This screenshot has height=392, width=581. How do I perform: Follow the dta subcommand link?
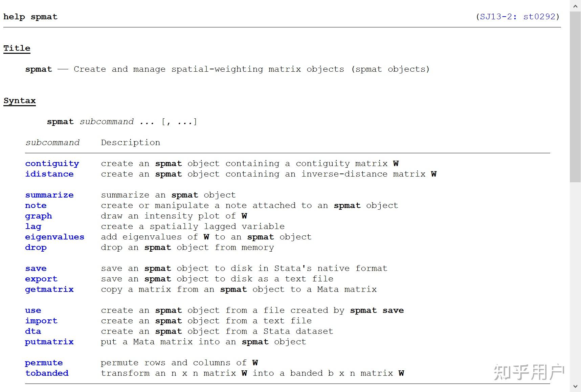[x=33, y=331]
